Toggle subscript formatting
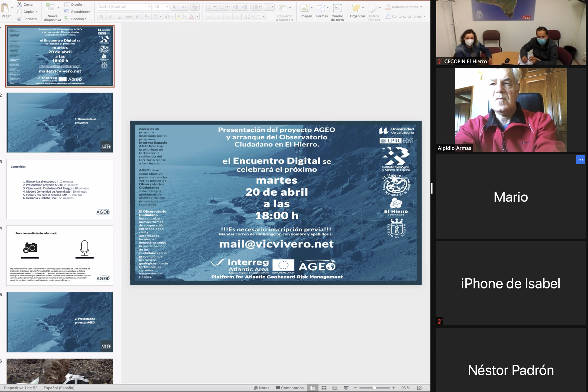588x392 pixels. (147, 16)
